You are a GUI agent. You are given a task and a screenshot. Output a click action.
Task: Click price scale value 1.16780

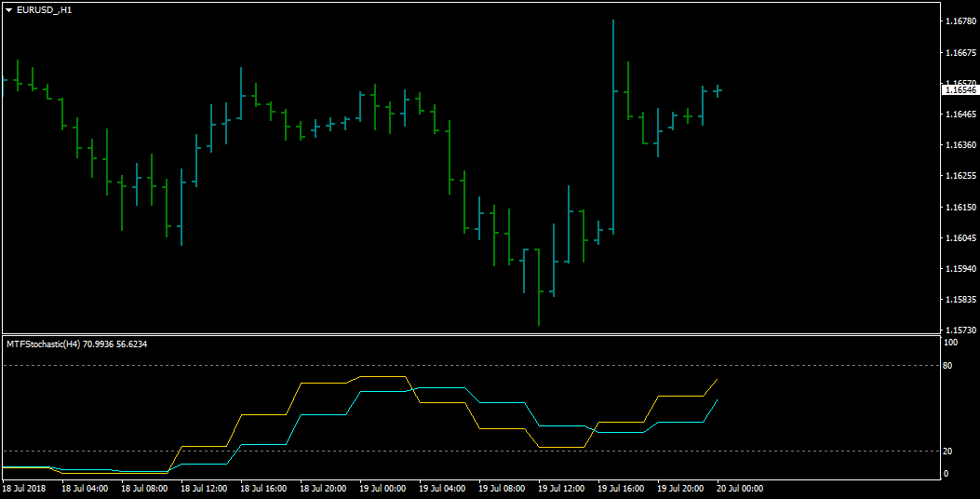pos(961,21)
